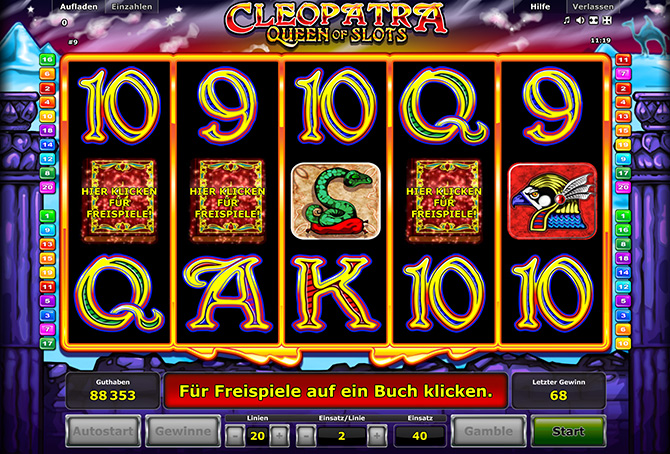Click the Horus falcon symbol
The width and height of the screenshot is (670, 454).
coord(552,201)
